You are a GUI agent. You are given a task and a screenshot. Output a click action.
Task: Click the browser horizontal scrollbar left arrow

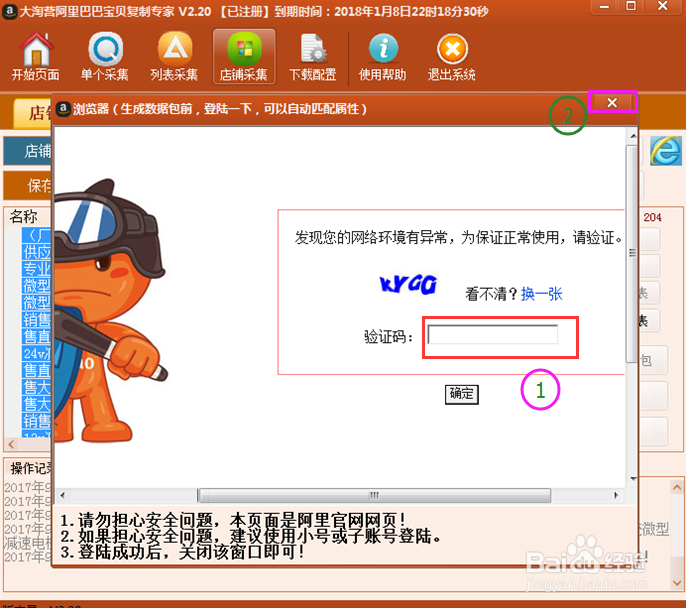click(63, 496)
